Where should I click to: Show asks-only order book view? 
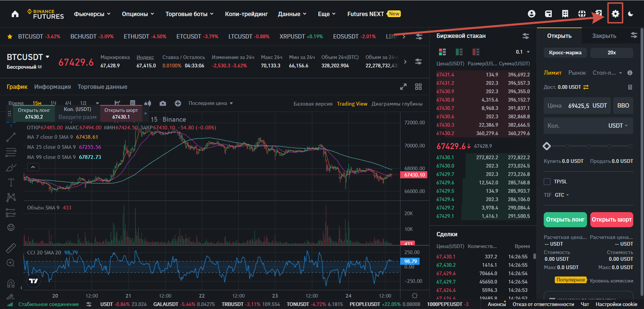tap(476, 52)
